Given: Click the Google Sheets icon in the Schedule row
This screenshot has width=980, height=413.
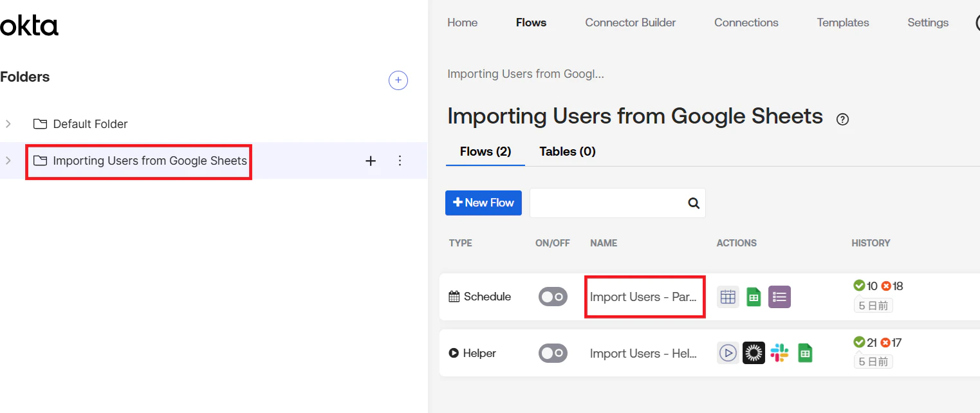Looking at the screenshot, I should (753, 297).
